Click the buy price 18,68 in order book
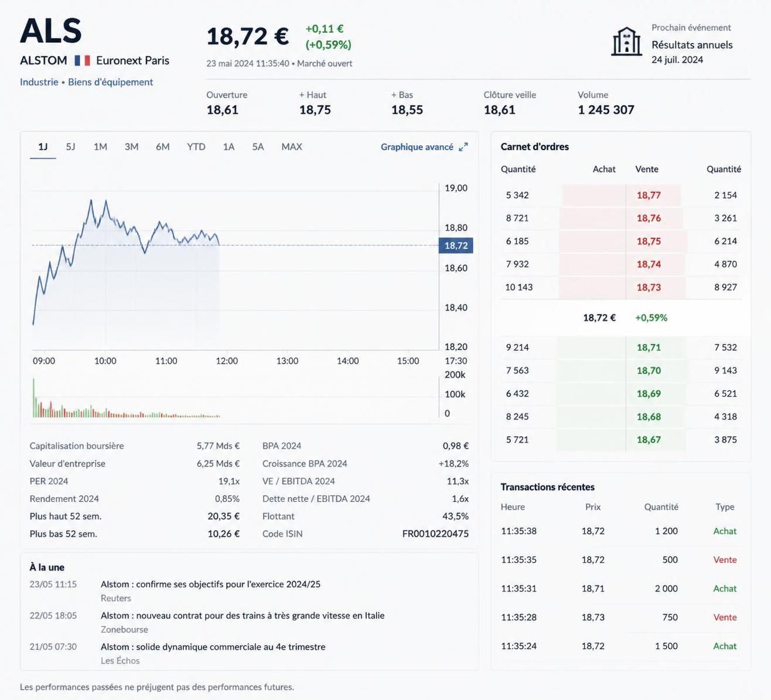Image resolution: width=771 pixels, height=700 pixels. (x=649, y=416)
